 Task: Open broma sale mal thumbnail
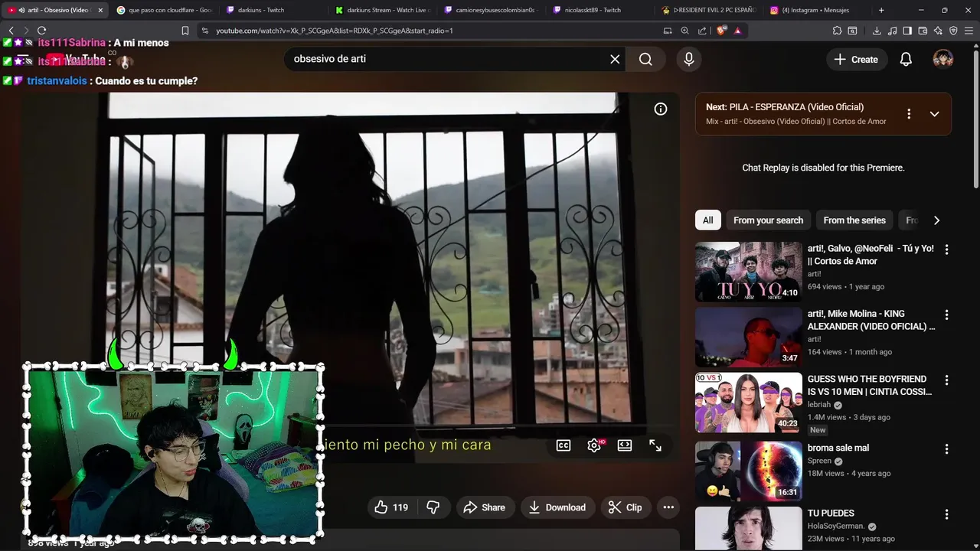(x=749, y=471)
